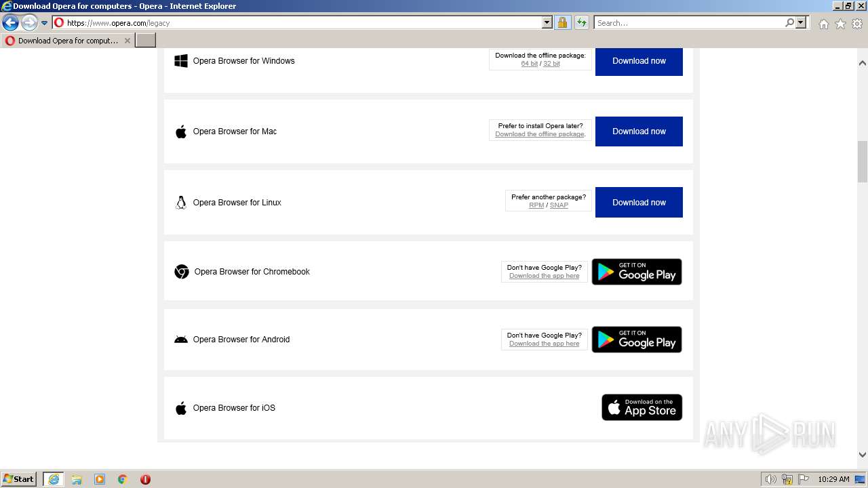
Task: Click the Download on the App Store badge
Action: pos(642,407)
